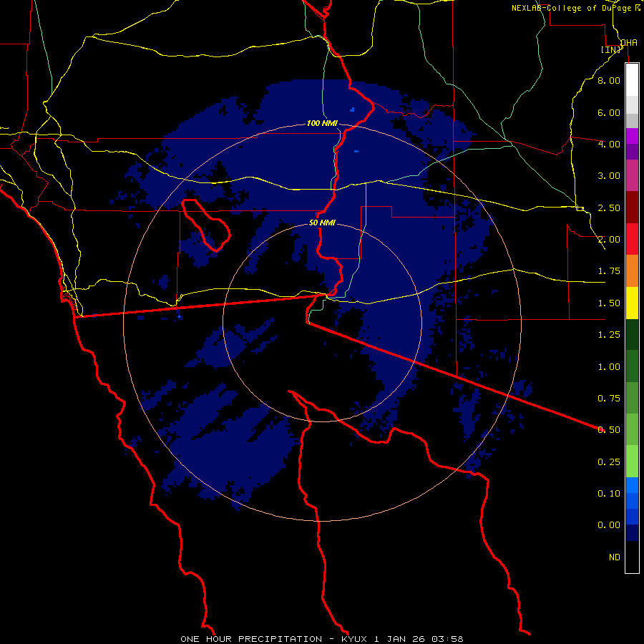The height and width of the screenshot is (644, 644).
Task: Select the 6.00 legend value
Action: [x=609, y=112]
